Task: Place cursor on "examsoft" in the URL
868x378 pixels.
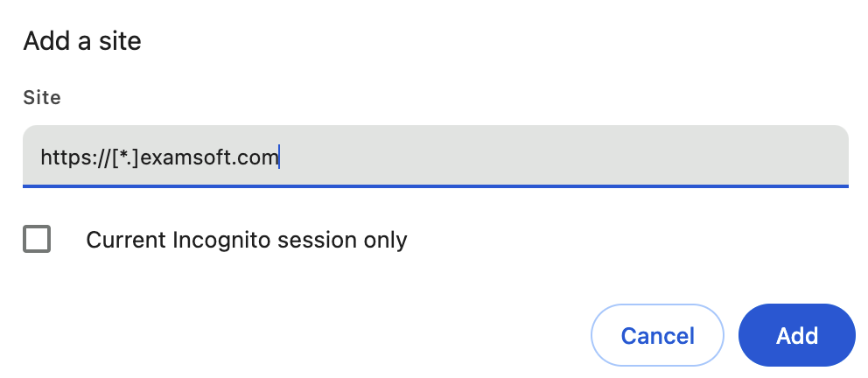Action: (185, 157)
